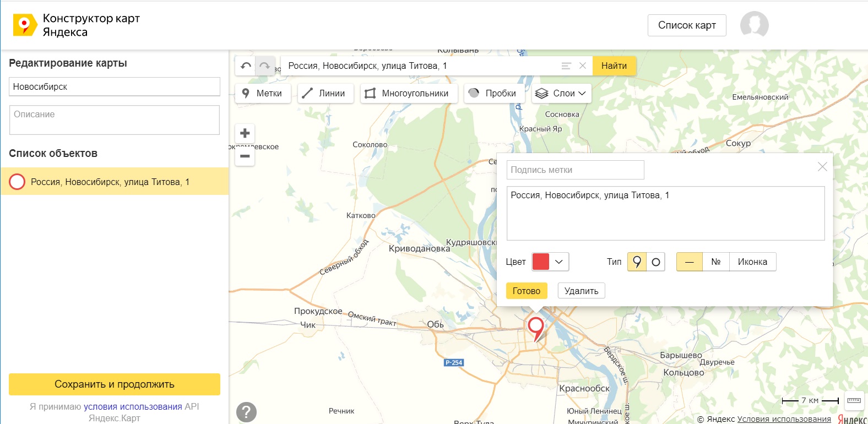Select the Линии line tool
The width and height of the screenshot is (868, 424).
click(325, 94)
